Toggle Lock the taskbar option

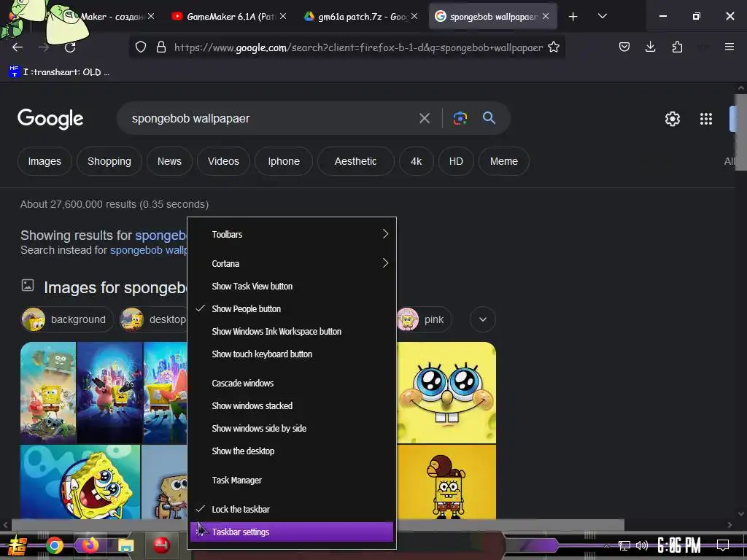point(292,509)
